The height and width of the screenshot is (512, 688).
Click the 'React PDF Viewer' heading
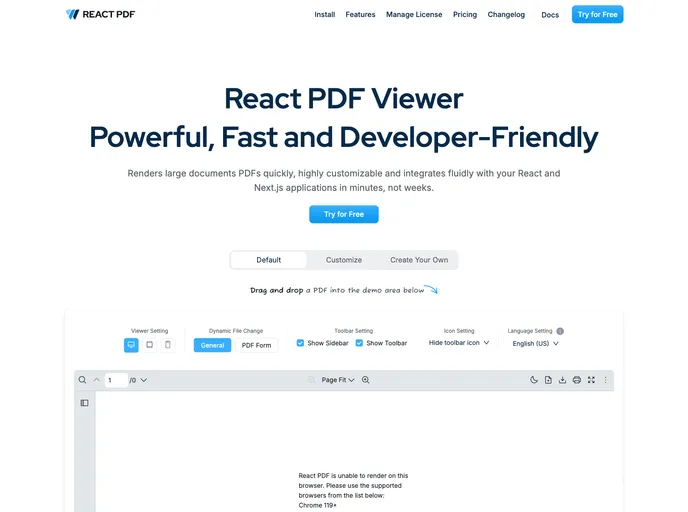tap(344, 98)
